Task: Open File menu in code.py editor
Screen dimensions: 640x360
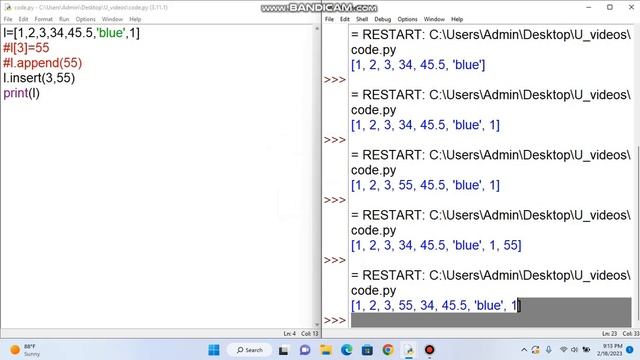Action: pos(8,19)
